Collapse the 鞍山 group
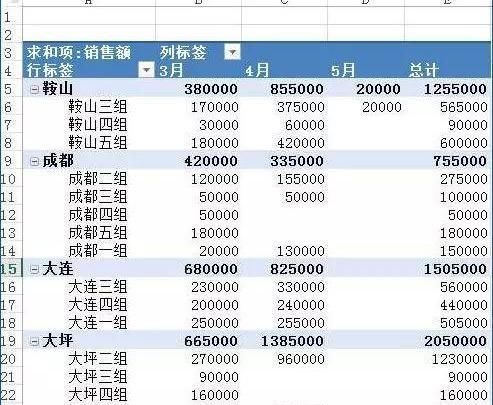Screen dimensions: 493x405 click(34, 89)
